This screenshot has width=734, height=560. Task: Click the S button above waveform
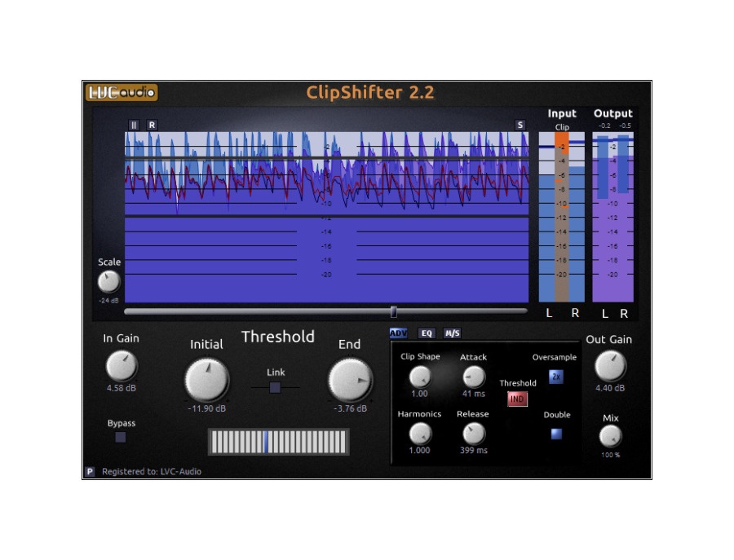pyautogui.click(x=520, y=125)
